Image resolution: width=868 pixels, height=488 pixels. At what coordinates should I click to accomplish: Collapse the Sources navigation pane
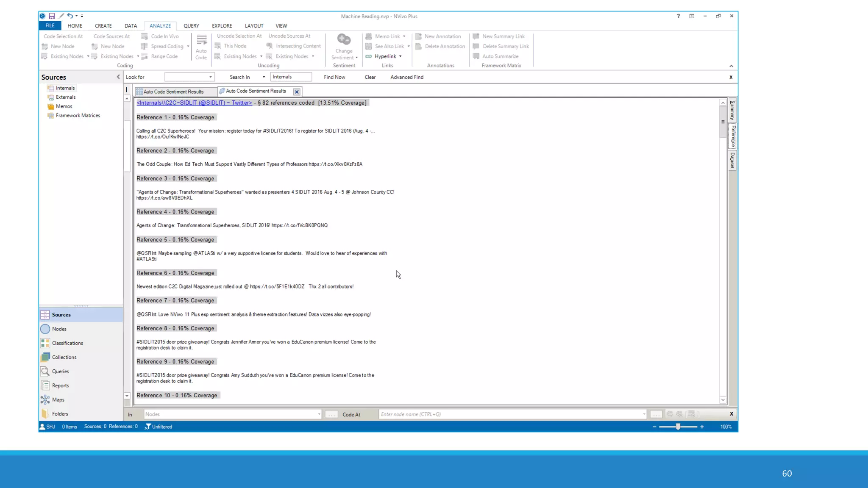pyautogui.click(x=118, y=77)
